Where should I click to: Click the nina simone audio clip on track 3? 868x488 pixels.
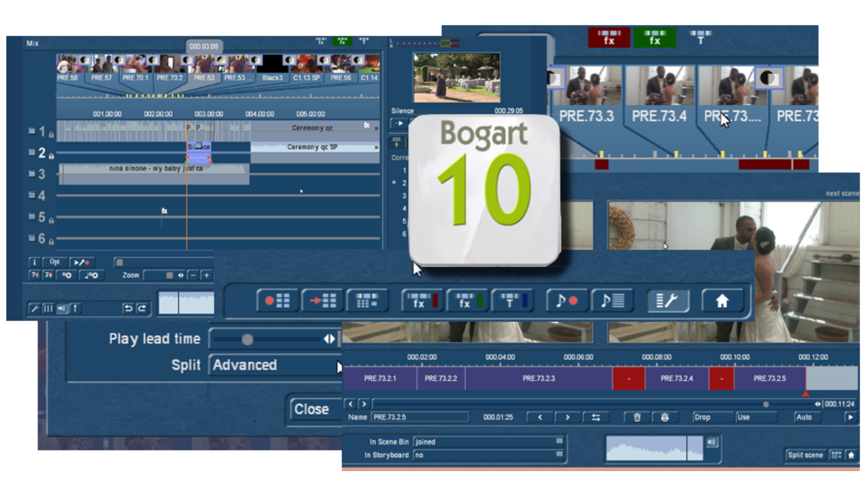pyautogui.click(x=154, y=174)
